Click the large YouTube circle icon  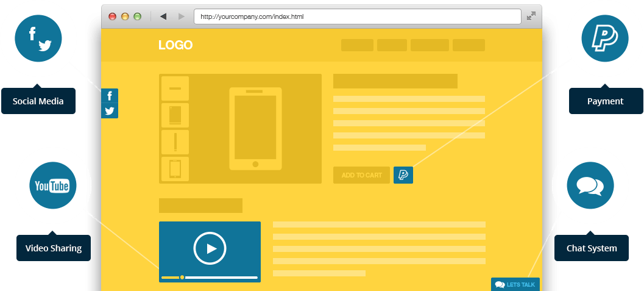tap(52, 186)
